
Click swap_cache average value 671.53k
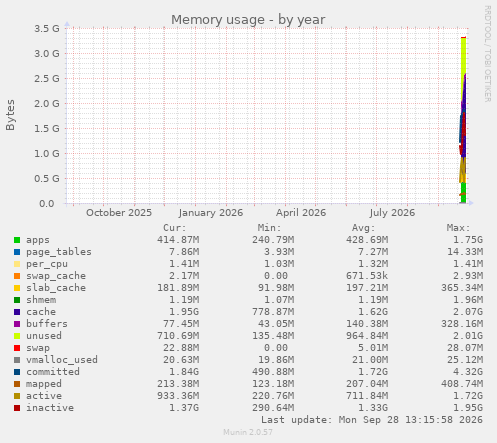(367, 276)
